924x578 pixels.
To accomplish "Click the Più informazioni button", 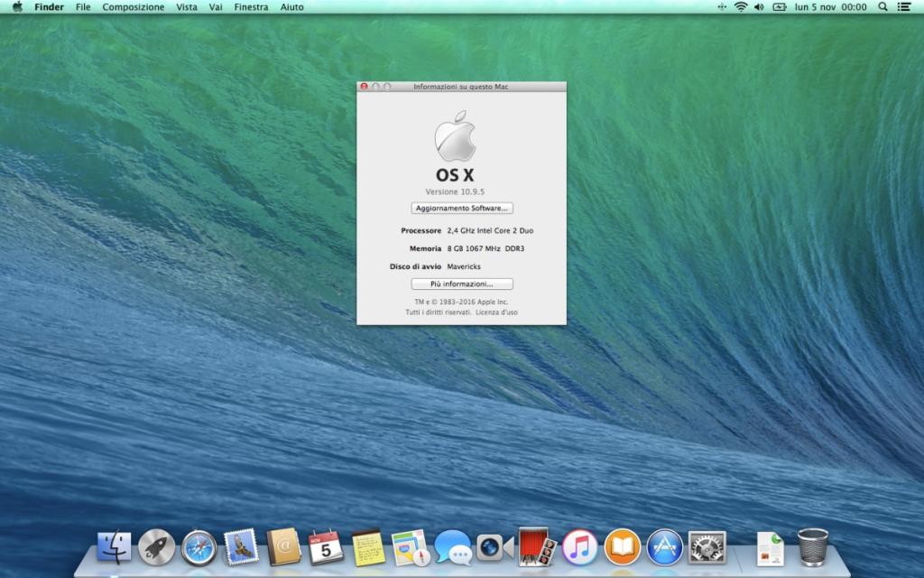I will 462,284.
